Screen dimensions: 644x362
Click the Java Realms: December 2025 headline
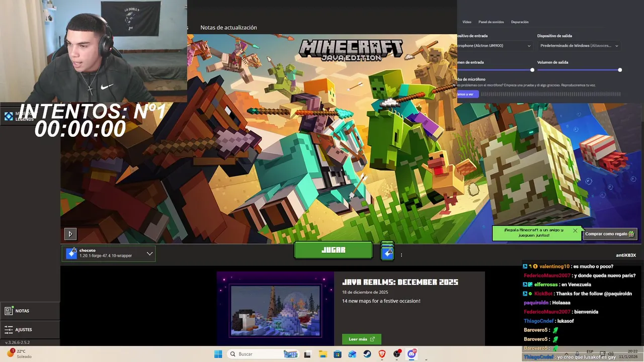click(x=400, y=282)
